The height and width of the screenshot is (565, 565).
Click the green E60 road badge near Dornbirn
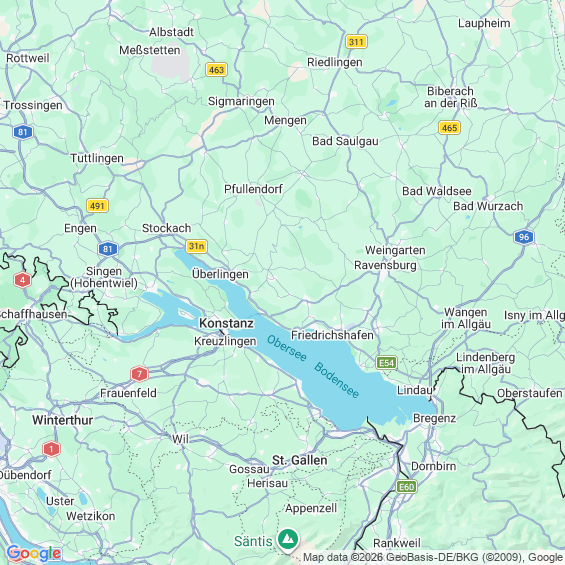pos(406,487)
